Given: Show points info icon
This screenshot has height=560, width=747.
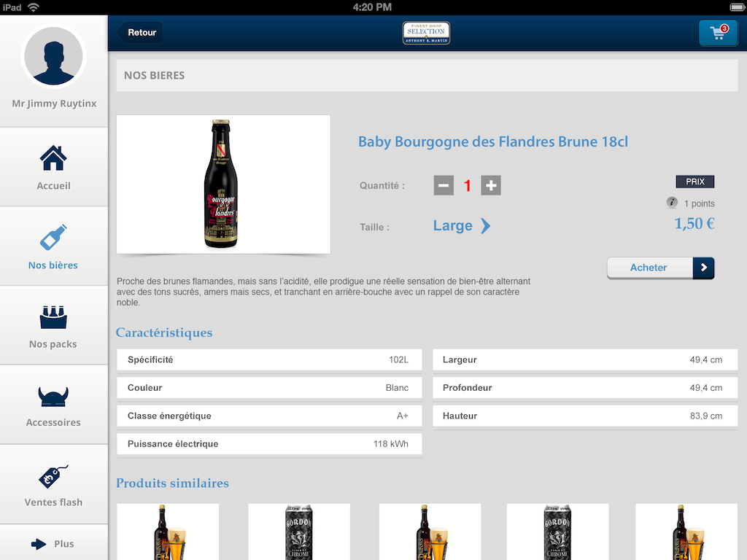Looking at the screenshot, I should coord(672,203).
